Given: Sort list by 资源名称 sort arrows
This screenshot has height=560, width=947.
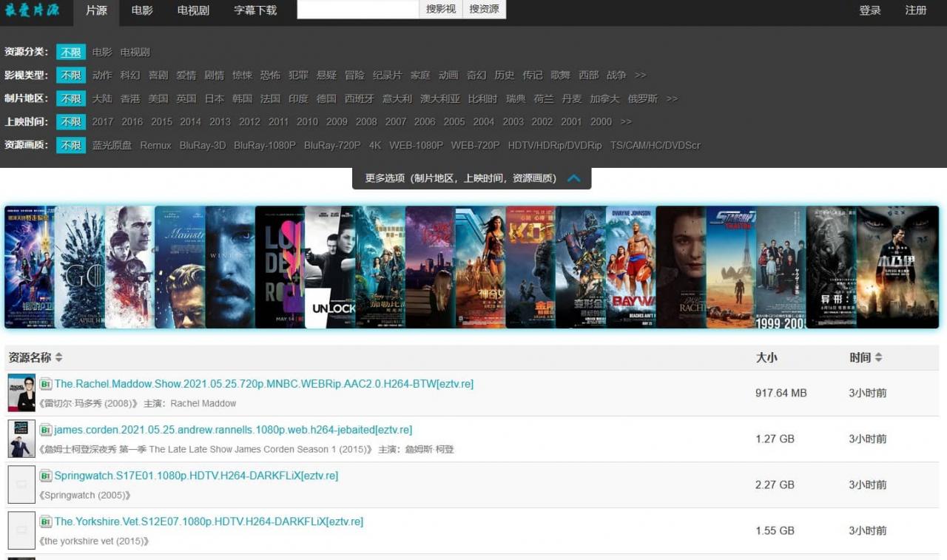Looking at the screenshot, I should tap(58, 357).
